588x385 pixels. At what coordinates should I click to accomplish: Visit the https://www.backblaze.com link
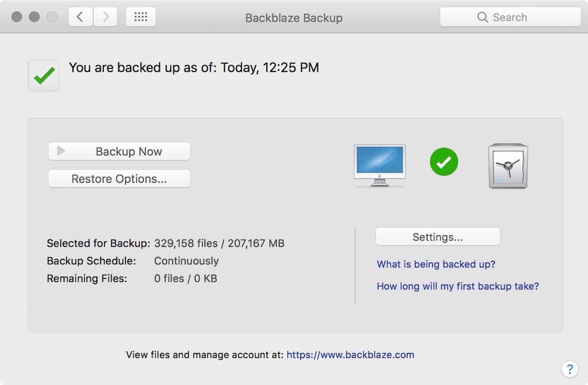(350, 355)
